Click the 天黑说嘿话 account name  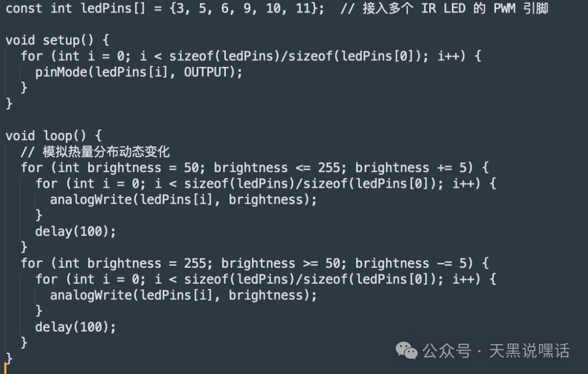click(529, 351)
